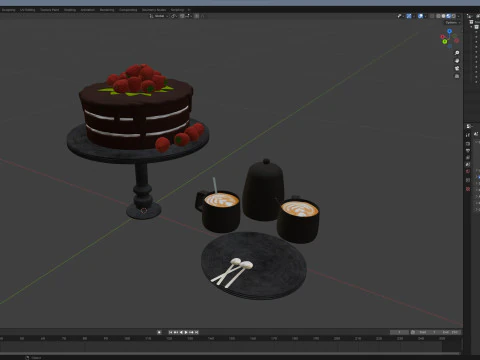Select material preview shading mode
The image size is (480, 360).
449,16
